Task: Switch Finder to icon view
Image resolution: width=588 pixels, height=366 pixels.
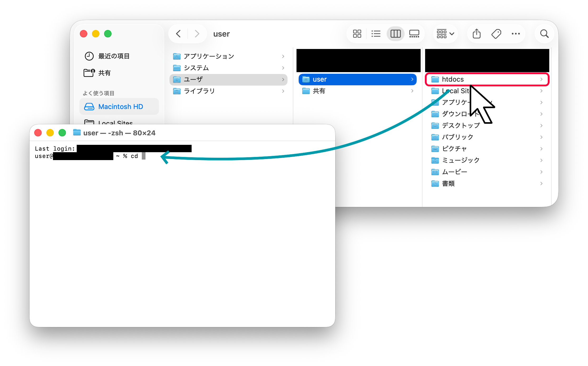Action: (x=357, y=34)
